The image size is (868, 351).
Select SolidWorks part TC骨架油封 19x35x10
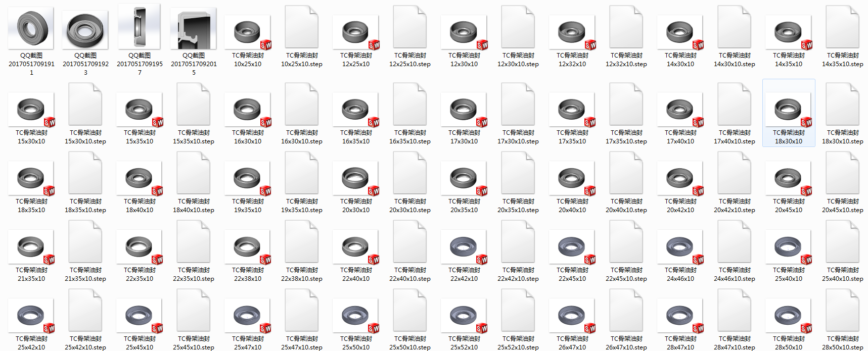click(248, 178)
